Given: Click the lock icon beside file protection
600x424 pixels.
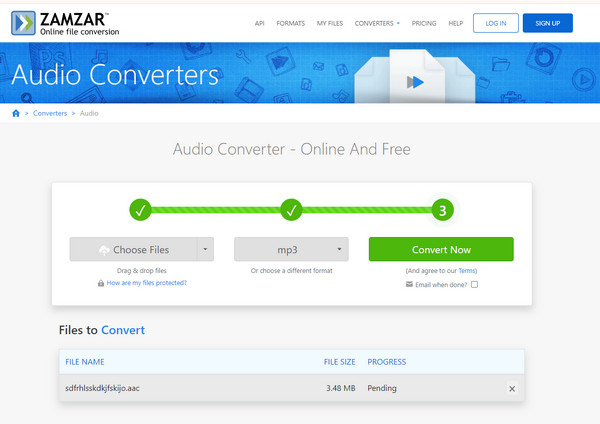Looking at the screenshot, I should pyautogui.click(x=101, y=283).
